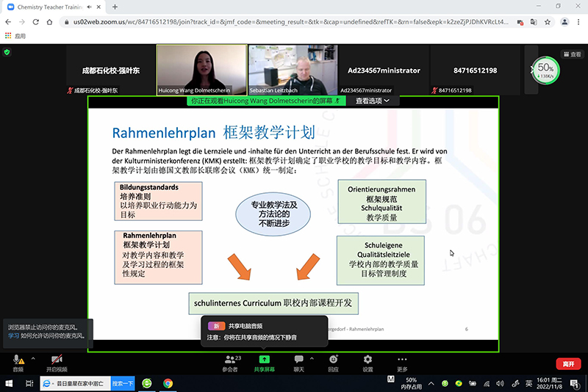
Task: Expand chat options arrow beside 聊天
Action: (312, 358)
